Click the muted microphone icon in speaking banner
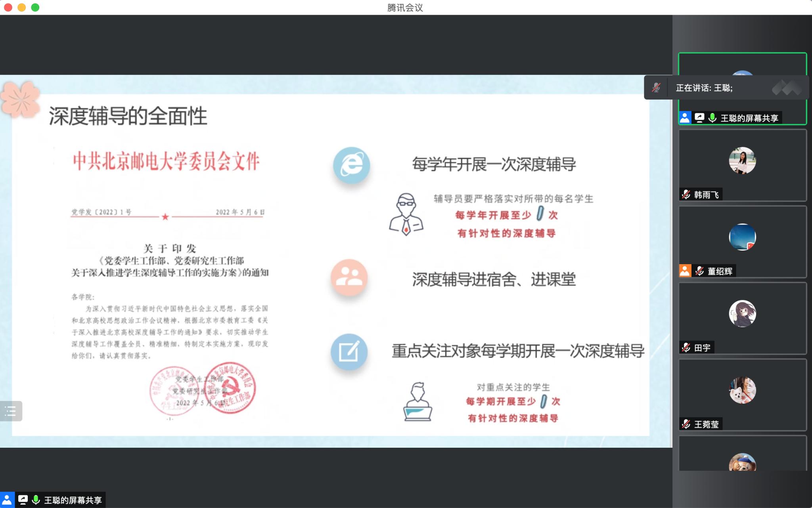Screen dimensions: 812x508 656,88
